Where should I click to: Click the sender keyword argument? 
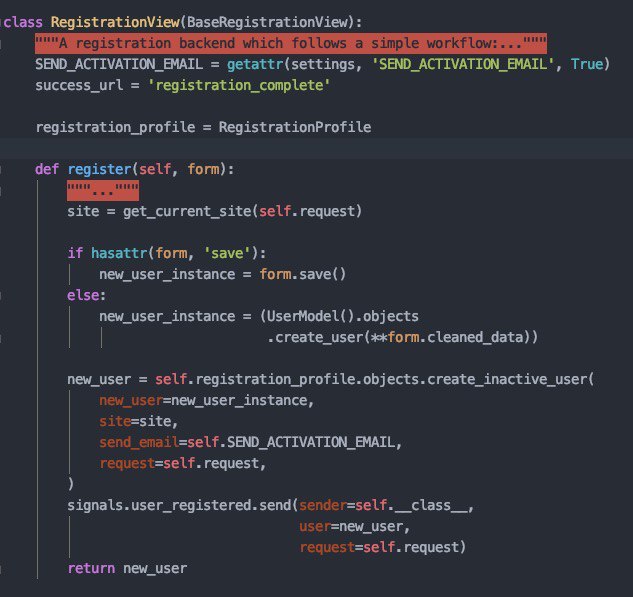coord(323,505)
